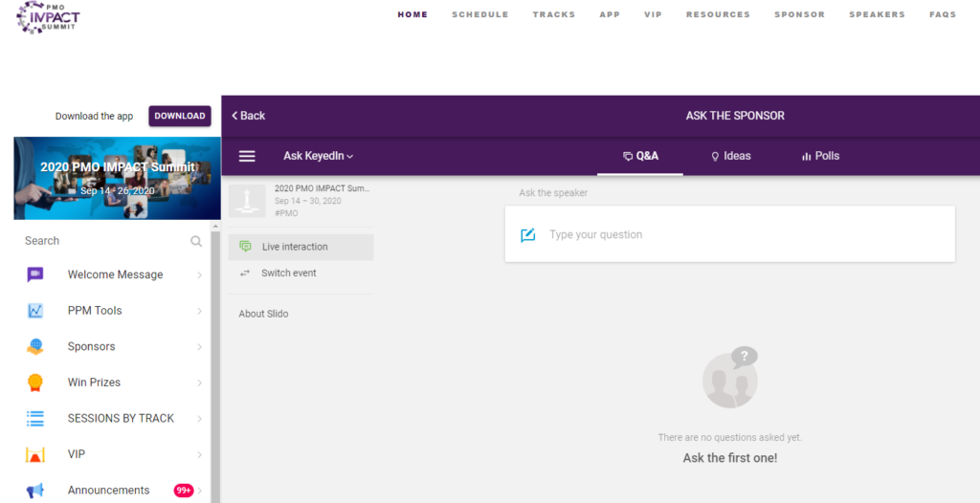Open SESSIONS BY TRACK item

113,419
